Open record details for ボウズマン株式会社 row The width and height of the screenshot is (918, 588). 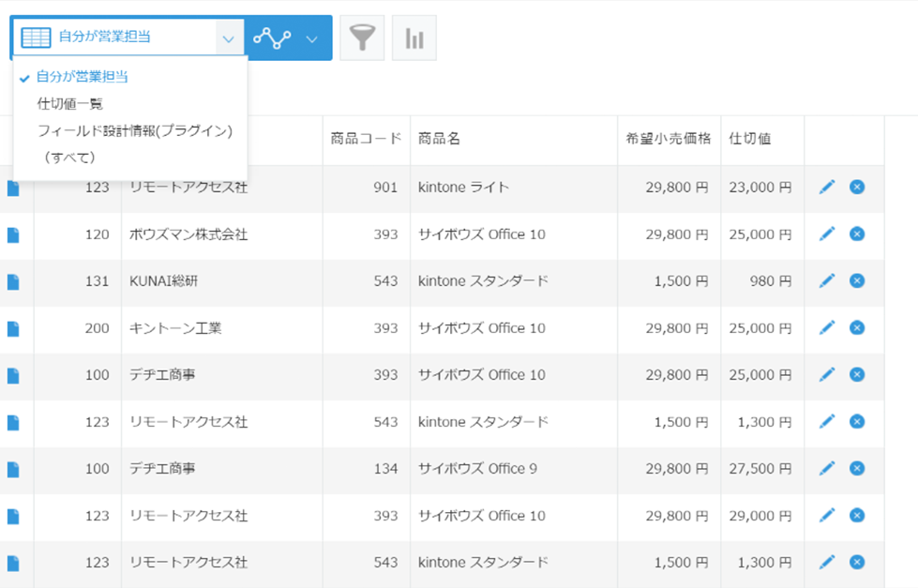13,234
